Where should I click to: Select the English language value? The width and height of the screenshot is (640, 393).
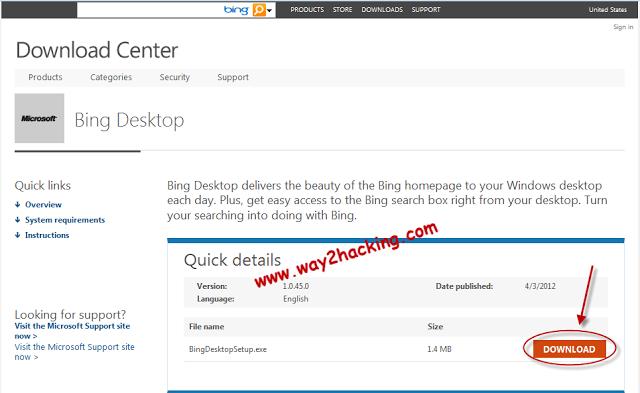pos(296,299)
